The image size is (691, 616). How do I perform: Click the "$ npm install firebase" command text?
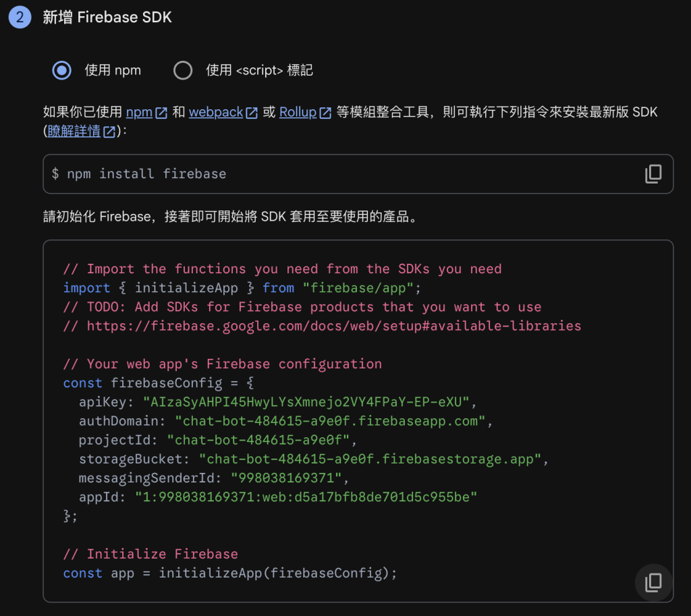[x=139, y=173]
